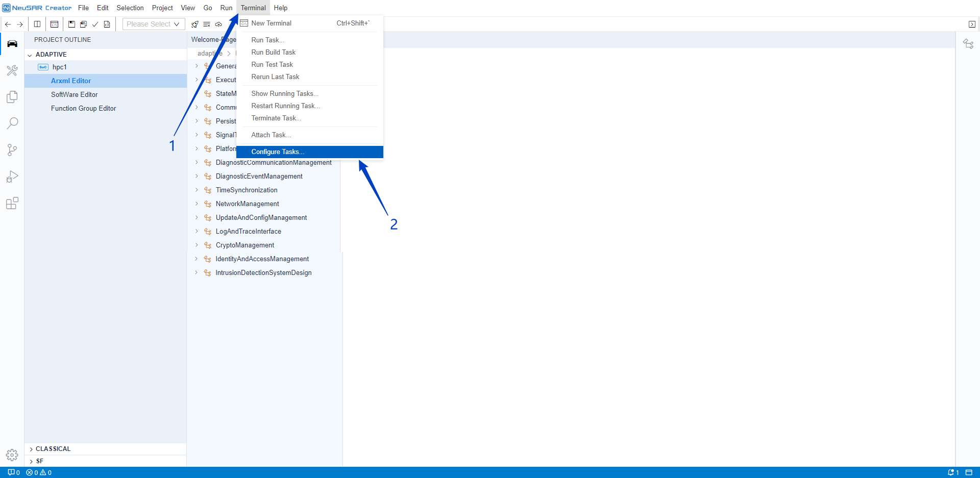Open the car project outline view
Viewport: 980px width, 478px height.
[12, 44]
